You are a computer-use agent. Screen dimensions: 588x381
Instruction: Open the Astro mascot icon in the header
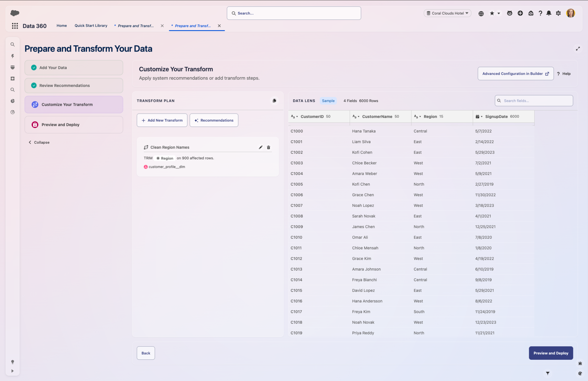pos(510,13)
